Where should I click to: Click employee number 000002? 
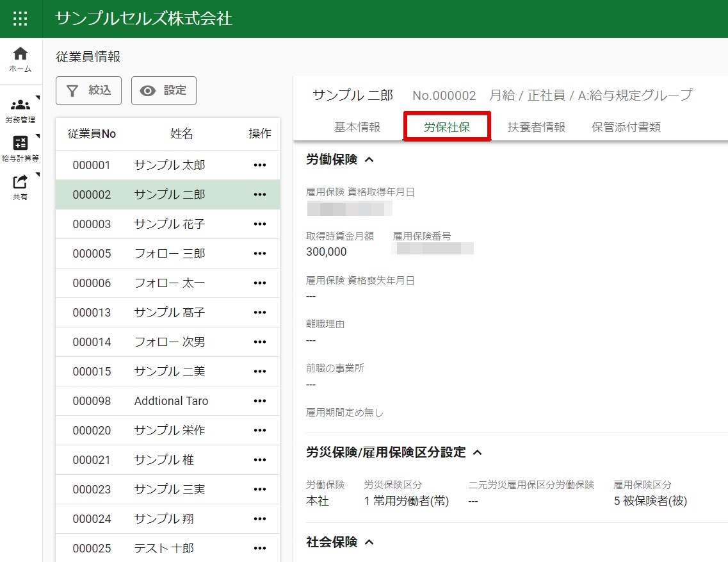(x=92, y=194)
